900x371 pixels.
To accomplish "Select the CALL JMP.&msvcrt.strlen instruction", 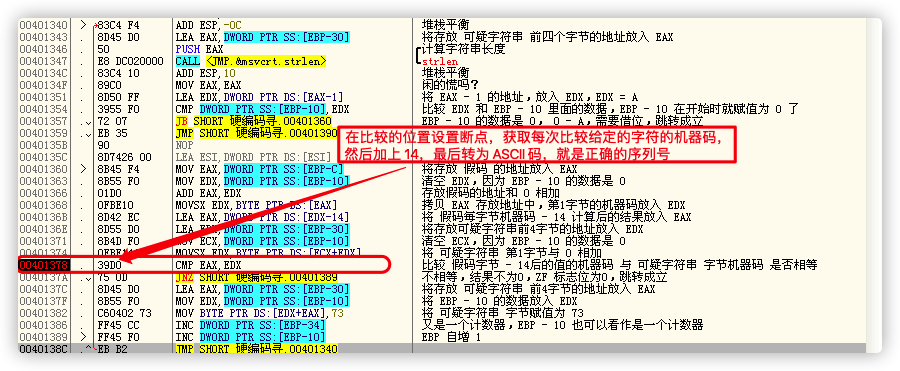I will tap(251, 61).
